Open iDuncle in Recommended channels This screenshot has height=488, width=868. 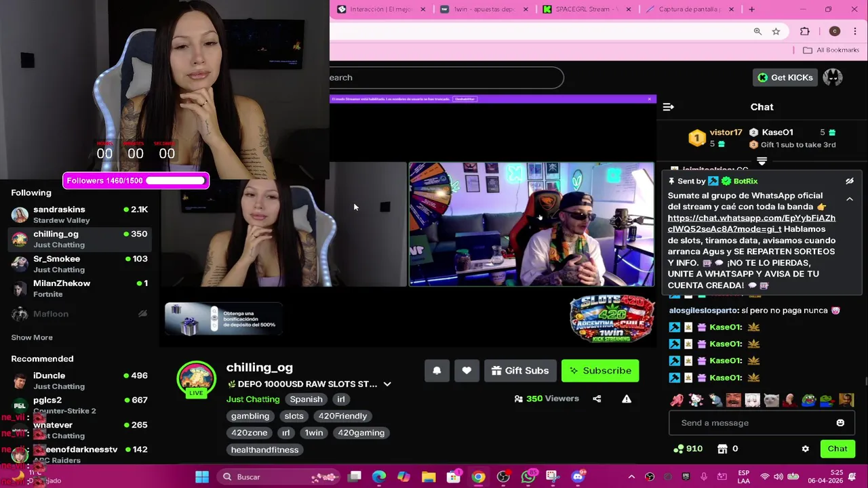click(79, 380)
